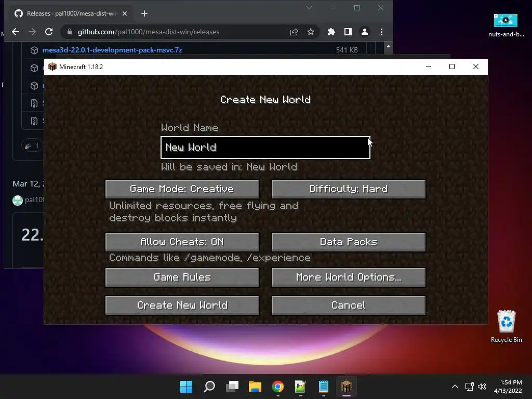Open the pal1000 author avatar on GitHub
Viewport: 532px width, 399px height.
point(17,200)
